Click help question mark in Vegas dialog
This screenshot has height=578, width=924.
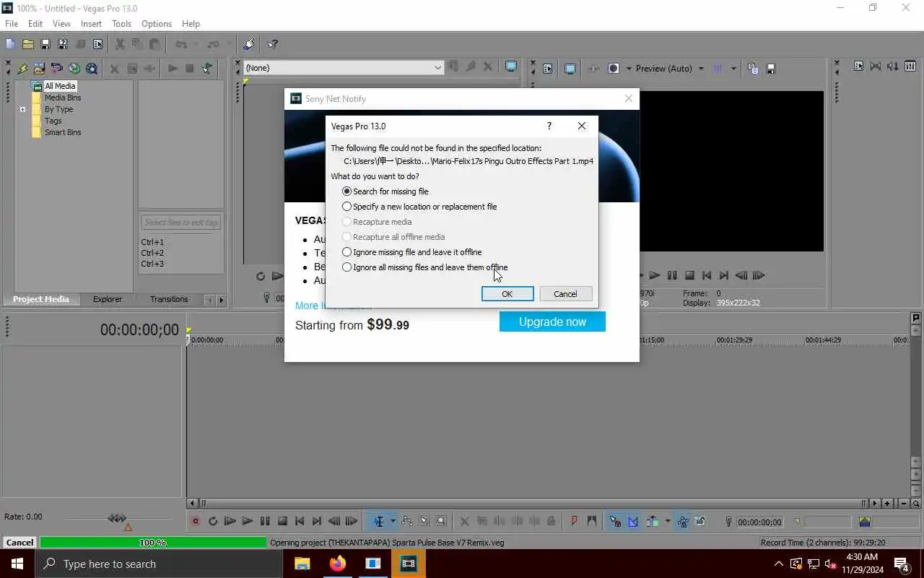(549, 126)
